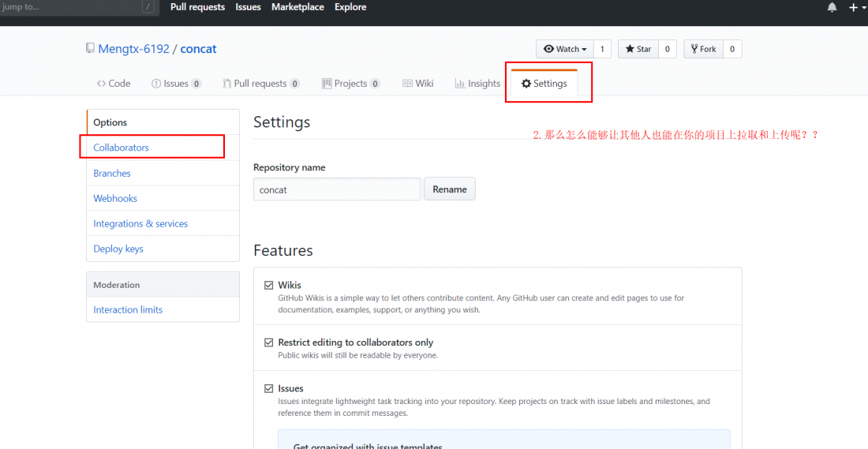Open Webhooks settings page

pos(163,198)
